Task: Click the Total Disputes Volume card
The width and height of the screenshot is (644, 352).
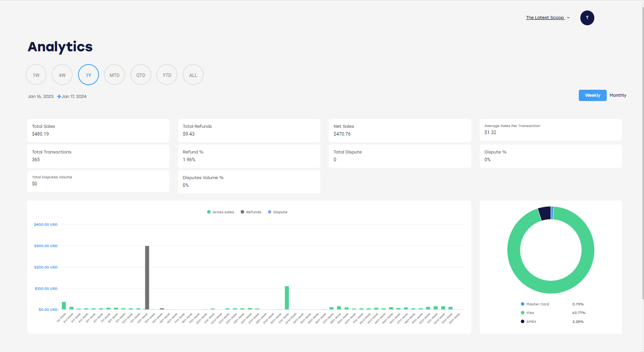Action: point(98,181)
